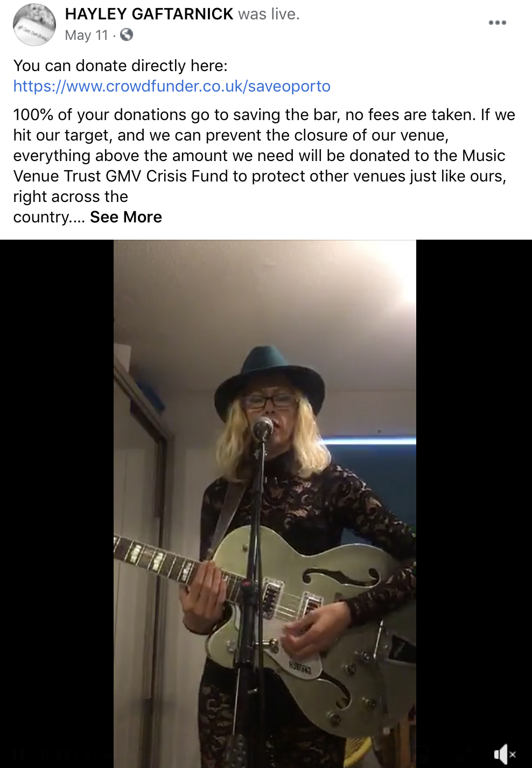Open the three-dot post options menu
This screenshot has height=768, width=532.
497,23
